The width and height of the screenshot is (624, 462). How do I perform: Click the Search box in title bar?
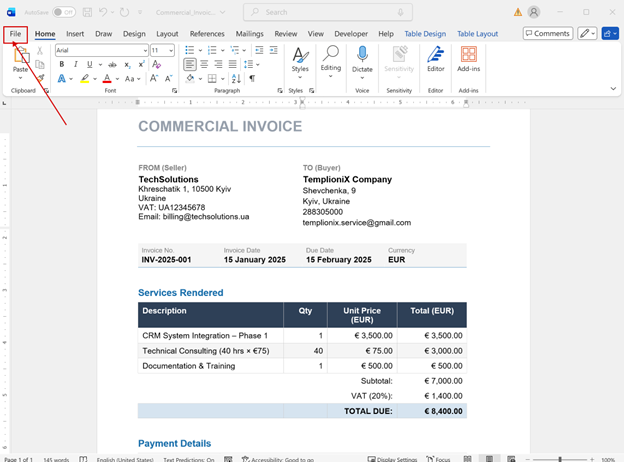(x=328, y=12)
